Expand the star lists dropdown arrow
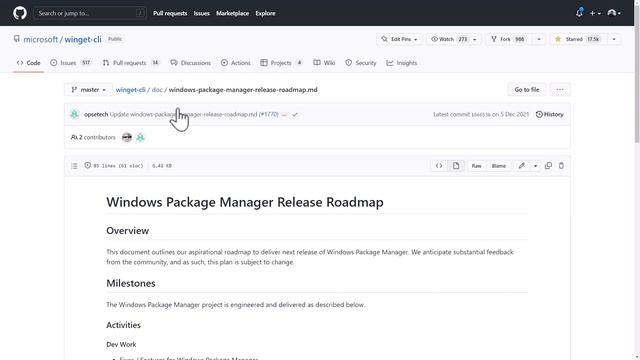 coord(614,39)
